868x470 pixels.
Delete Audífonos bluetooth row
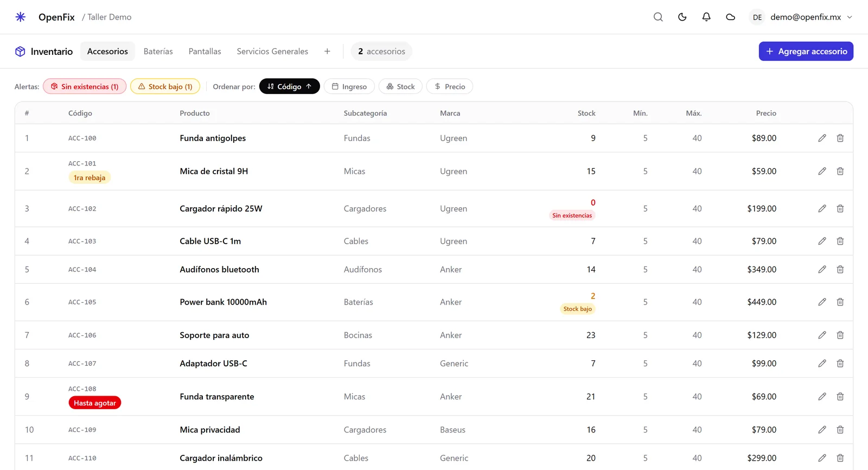click(840, 269)
